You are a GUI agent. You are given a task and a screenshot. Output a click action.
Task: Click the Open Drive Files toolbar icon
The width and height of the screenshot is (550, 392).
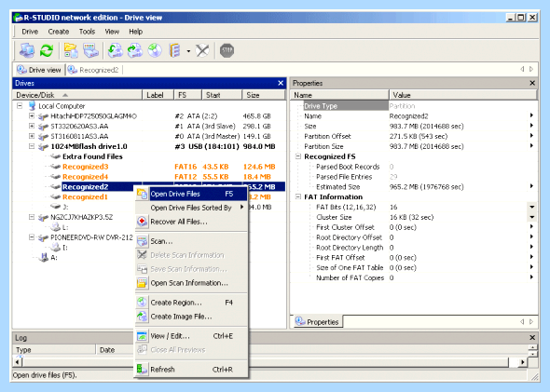(71, 50)
